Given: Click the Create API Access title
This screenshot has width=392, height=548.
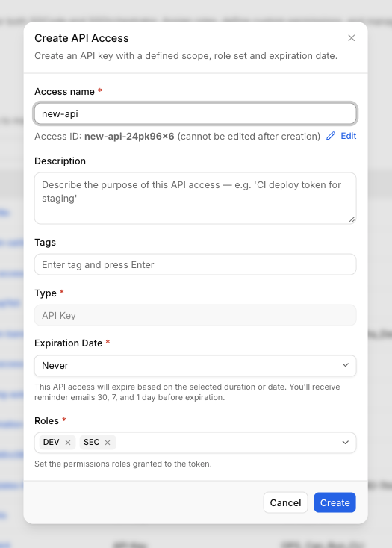Looking at the screenshot, I should coord(81,38).
